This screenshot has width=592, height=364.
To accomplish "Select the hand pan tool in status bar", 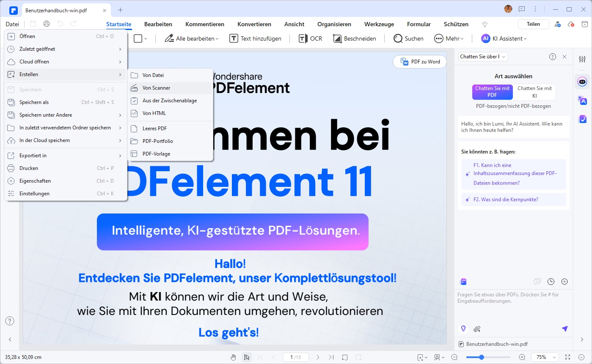I will point(233,357).
